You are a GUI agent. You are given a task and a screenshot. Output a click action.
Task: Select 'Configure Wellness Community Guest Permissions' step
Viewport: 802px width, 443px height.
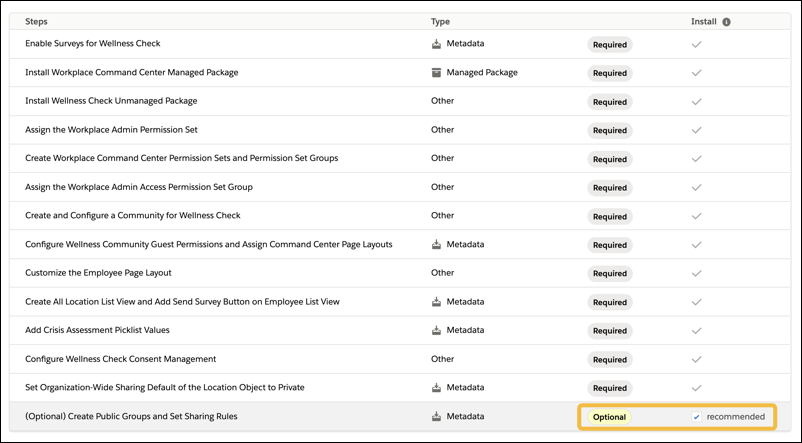tap(209, 244)
